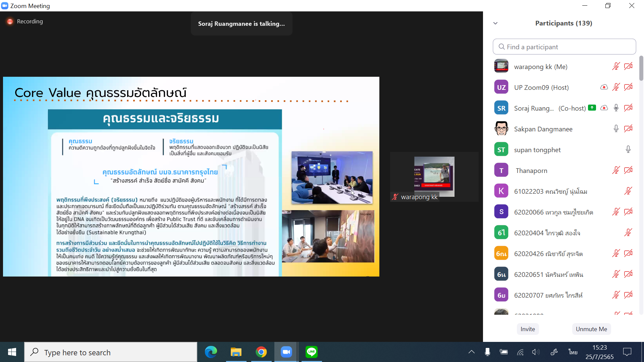Click the participants list scrollbar
The width and height of the screenshot is (644, 362).
click(x=641, y=68)
